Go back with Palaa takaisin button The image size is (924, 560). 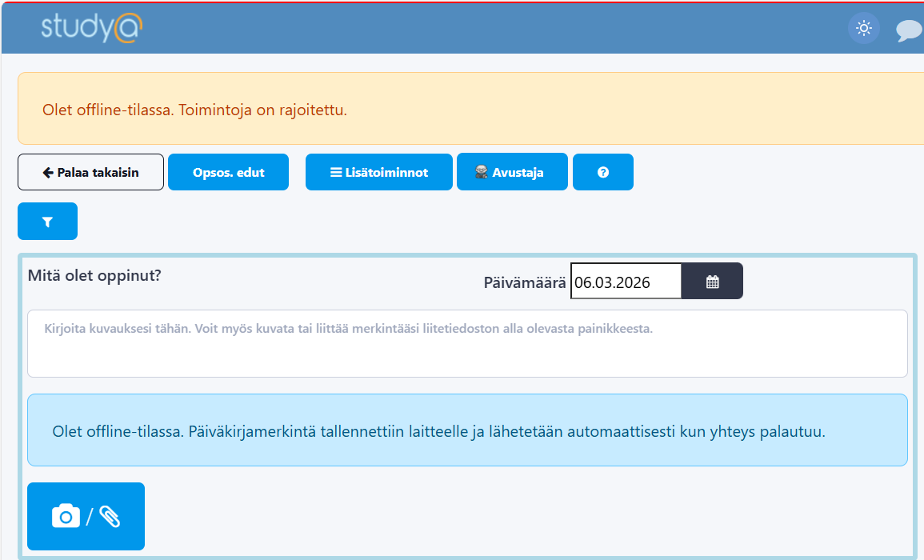point(90,172)
